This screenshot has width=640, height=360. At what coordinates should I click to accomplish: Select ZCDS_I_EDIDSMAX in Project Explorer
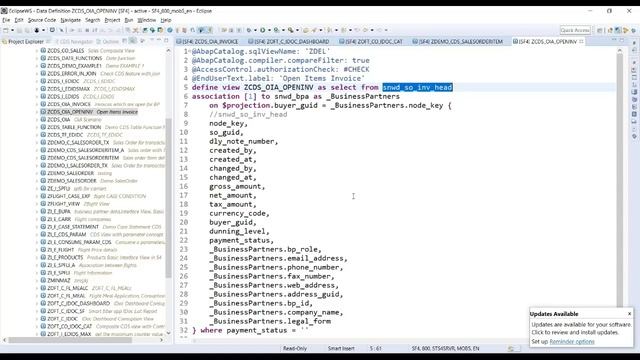point(69,89)
